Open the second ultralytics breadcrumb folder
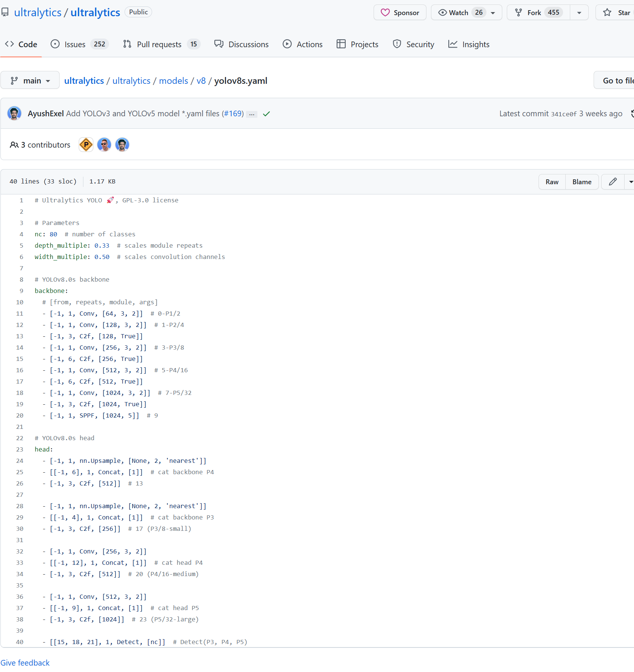Screen dimensions: 634x672 click(x=131, y=80)
